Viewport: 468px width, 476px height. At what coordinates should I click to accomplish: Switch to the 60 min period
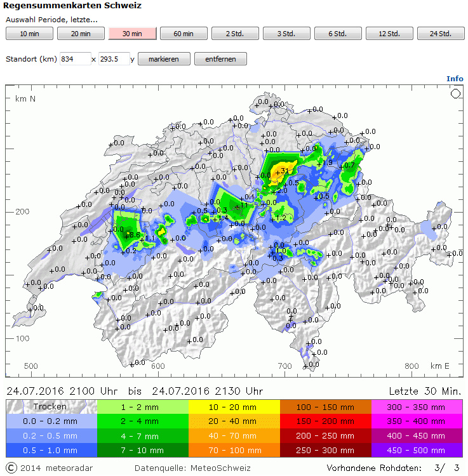(184, 34)
